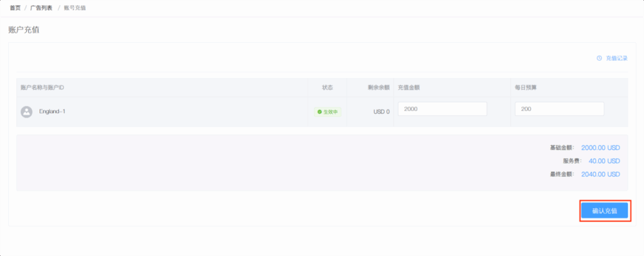Click the 状态 column header
Screen dimensions: 644x256
click(327, 87)
